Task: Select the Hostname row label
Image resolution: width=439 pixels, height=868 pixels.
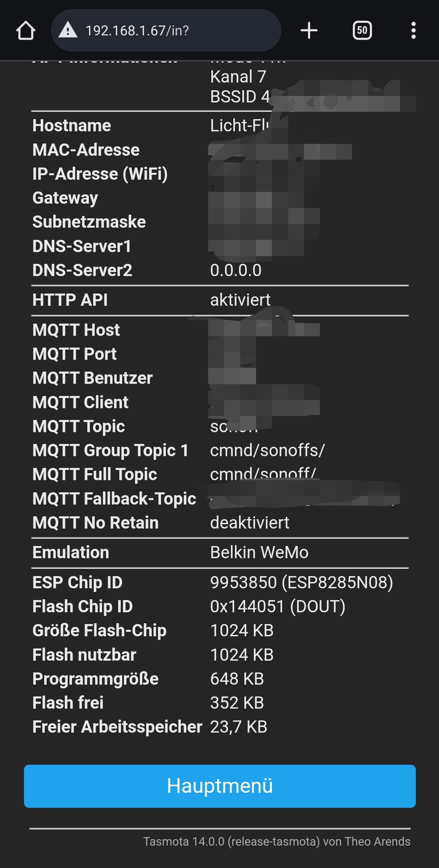Action: click(72, 126)
